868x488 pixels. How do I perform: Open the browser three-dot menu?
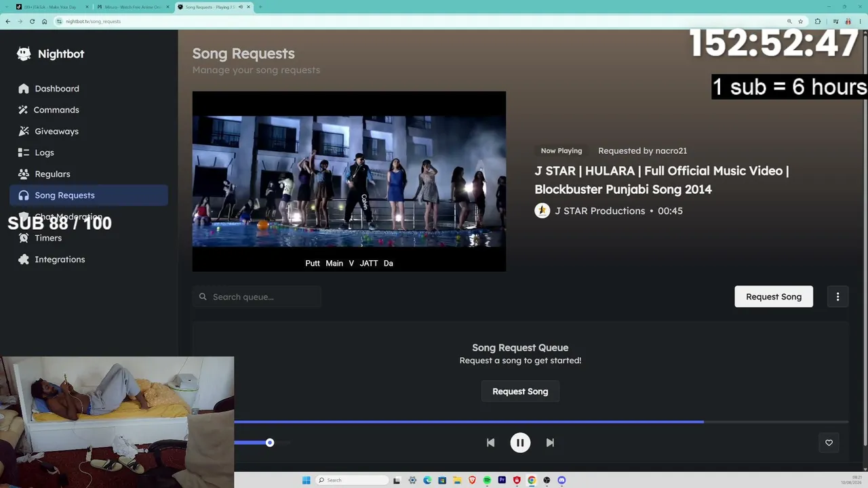[861, 22]
